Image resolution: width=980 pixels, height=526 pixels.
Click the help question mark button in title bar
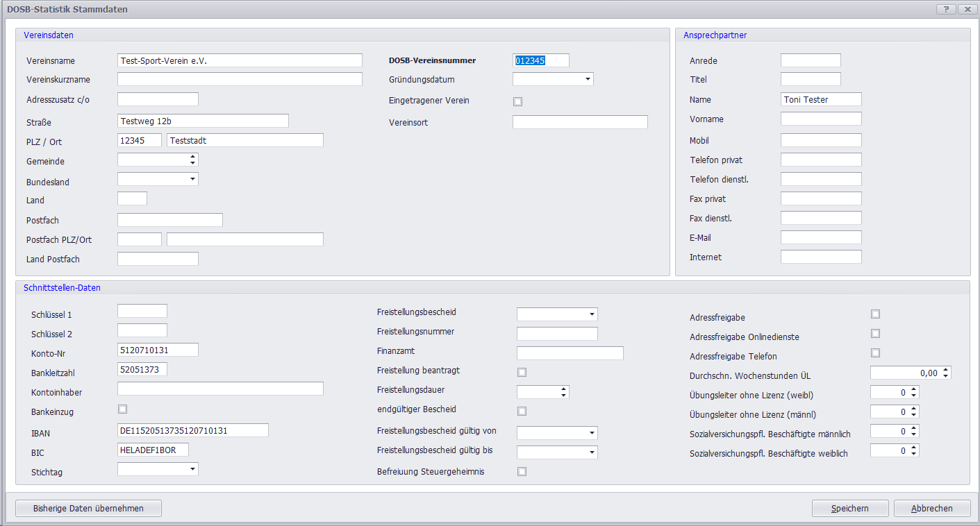point(945,10)
